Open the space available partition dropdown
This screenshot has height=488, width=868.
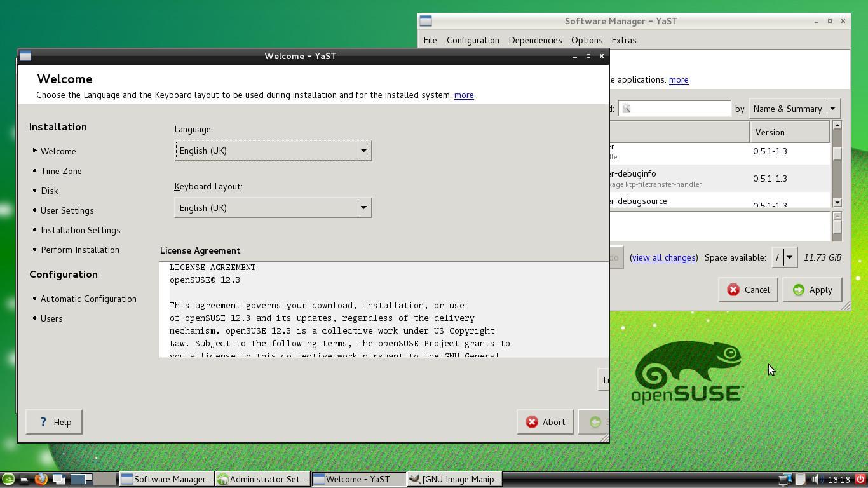point(784,257)
